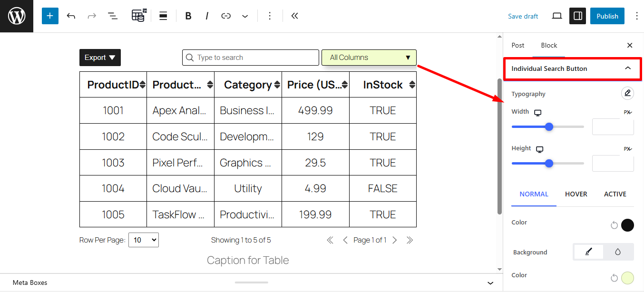Toggle the settings sidebar icon

[x=578, y=16]
